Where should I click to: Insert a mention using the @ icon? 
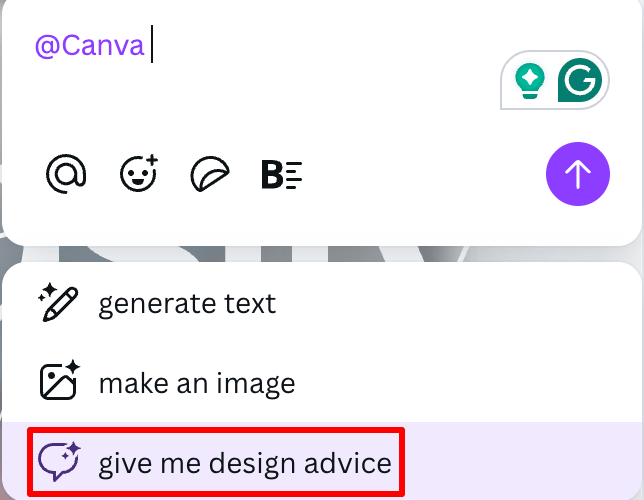(66, 175)
